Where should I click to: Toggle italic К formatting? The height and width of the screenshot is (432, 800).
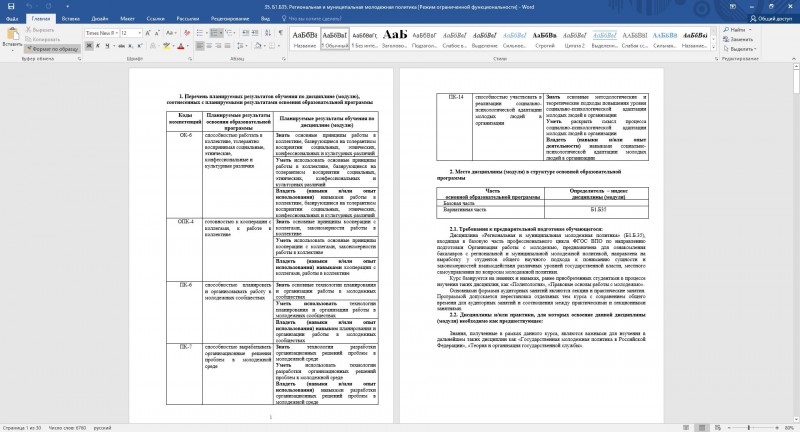click(x=98, y=46)
